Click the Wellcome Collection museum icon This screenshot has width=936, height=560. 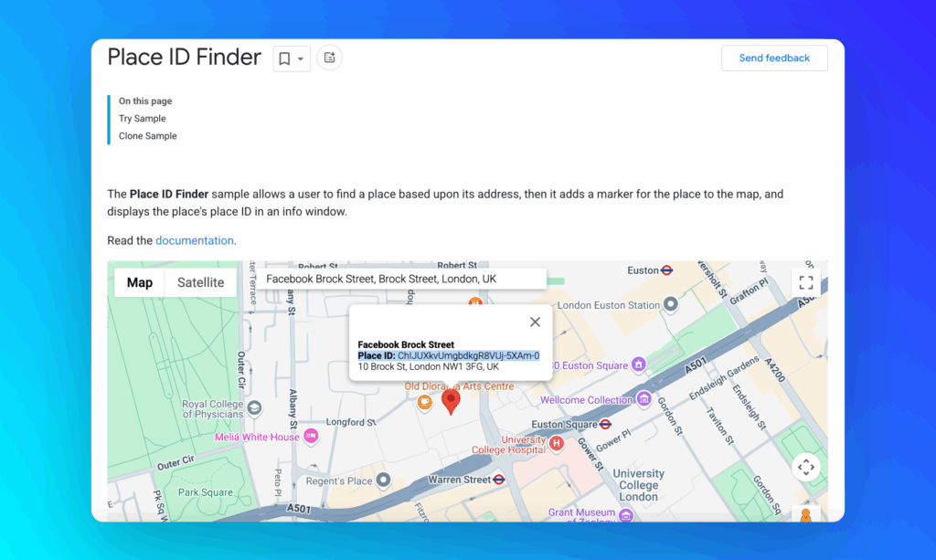pos(644,398)
